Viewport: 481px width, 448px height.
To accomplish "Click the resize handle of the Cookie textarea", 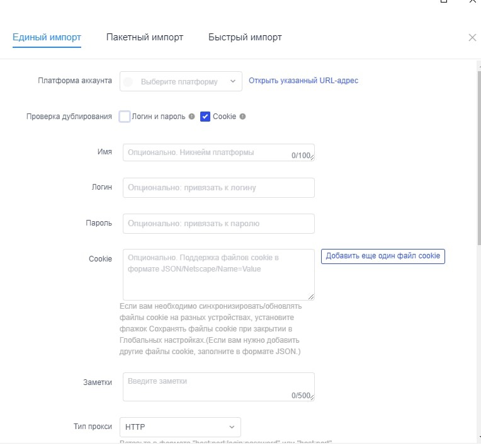I will click(311, 296).
